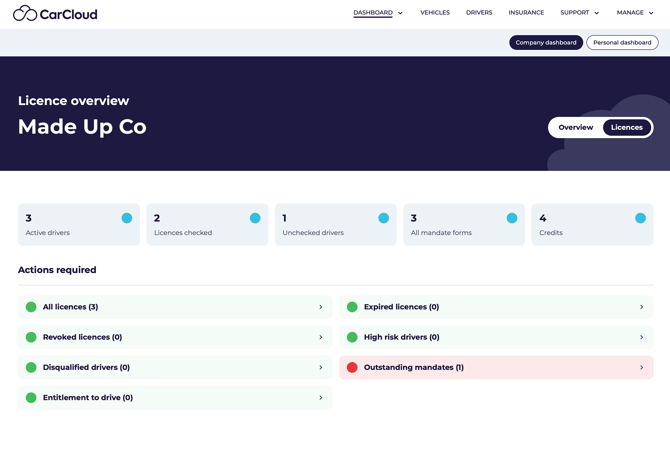Screen dimensions: 670x459
Task: Open All licences (3) link
Action: point(71,307)
